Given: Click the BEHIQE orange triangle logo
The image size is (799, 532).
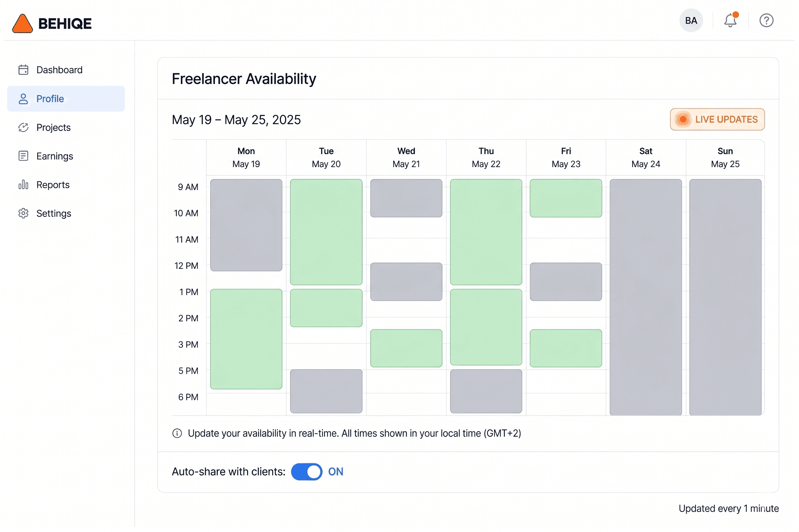Looking at the screenshot, I should (x=22, y=23).
